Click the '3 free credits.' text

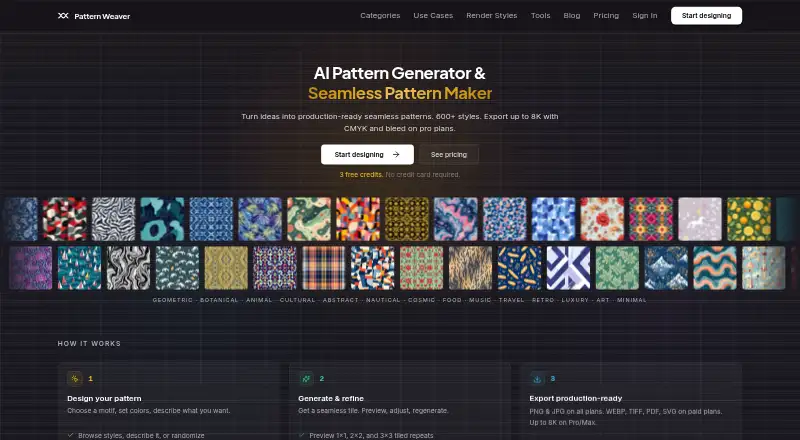coord(361,175)
